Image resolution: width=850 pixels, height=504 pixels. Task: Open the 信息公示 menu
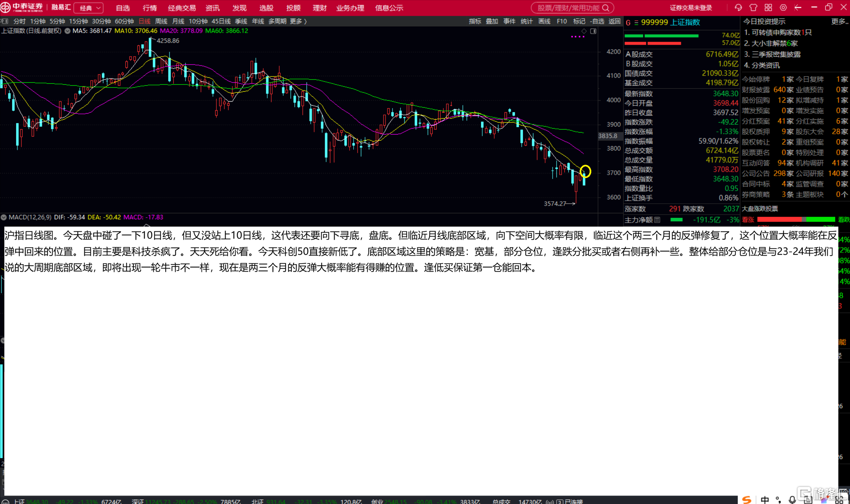coord(389,8)
